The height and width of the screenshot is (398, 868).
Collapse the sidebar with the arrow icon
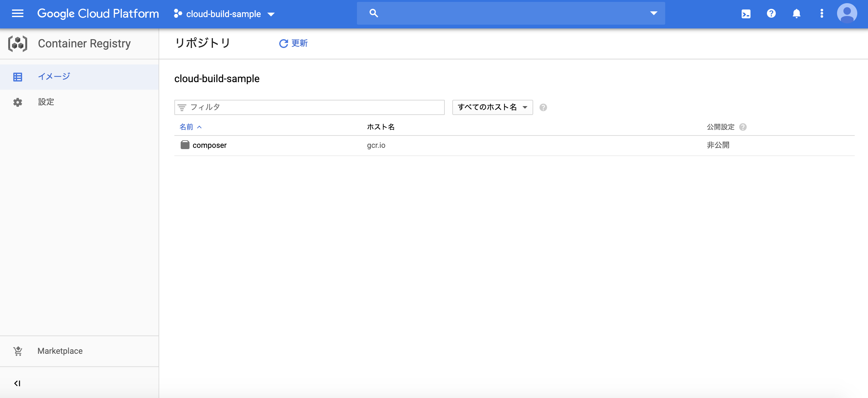coord(17,383)
